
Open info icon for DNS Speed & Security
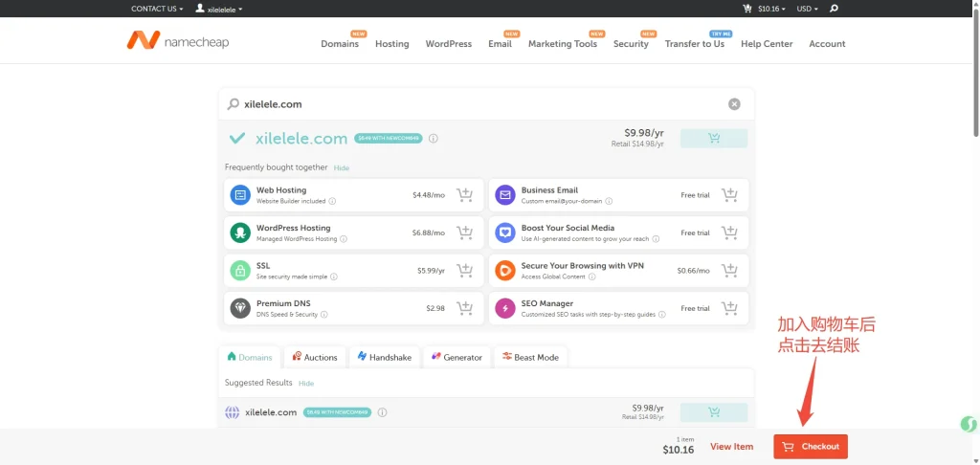click(323, 315)
